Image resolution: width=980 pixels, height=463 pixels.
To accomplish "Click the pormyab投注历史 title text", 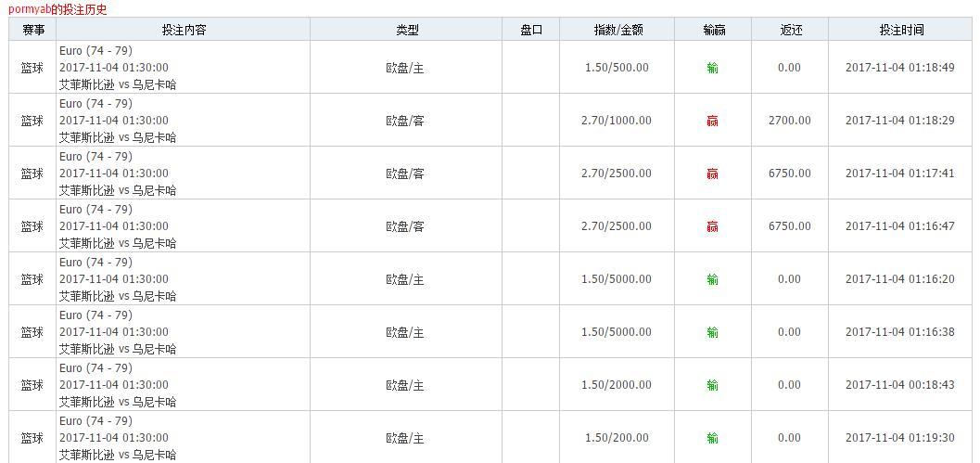I will pyautogui.click(x=57, y=9).
